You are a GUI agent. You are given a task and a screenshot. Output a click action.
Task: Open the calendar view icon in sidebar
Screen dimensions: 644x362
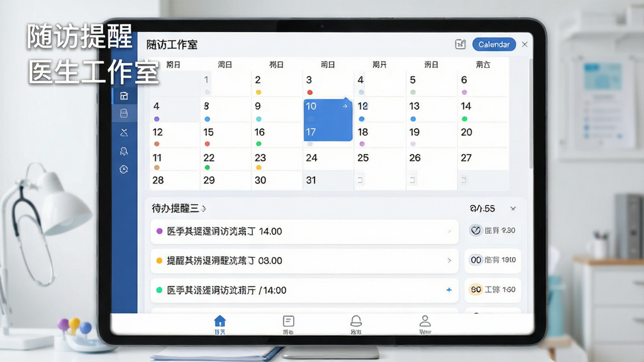(x=124, y=96)
